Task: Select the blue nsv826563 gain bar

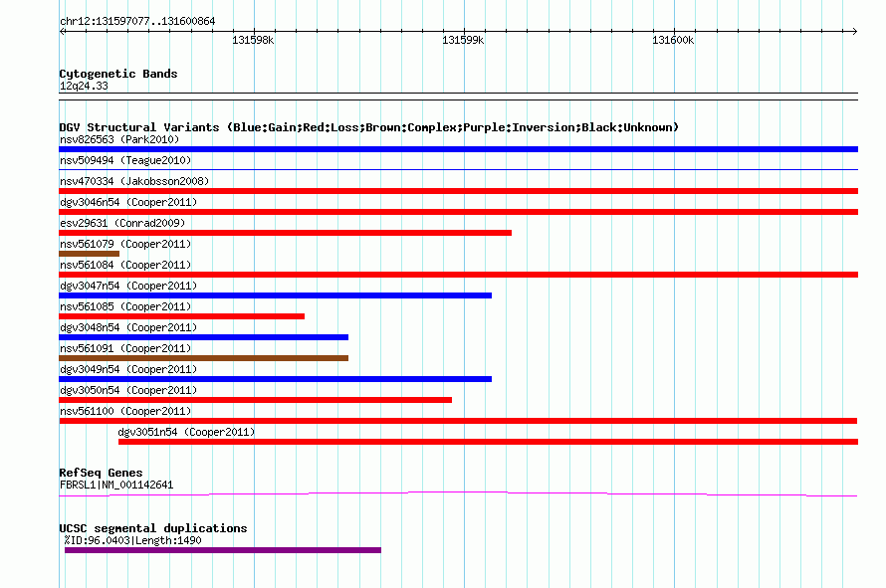Action: coord(458,149)
